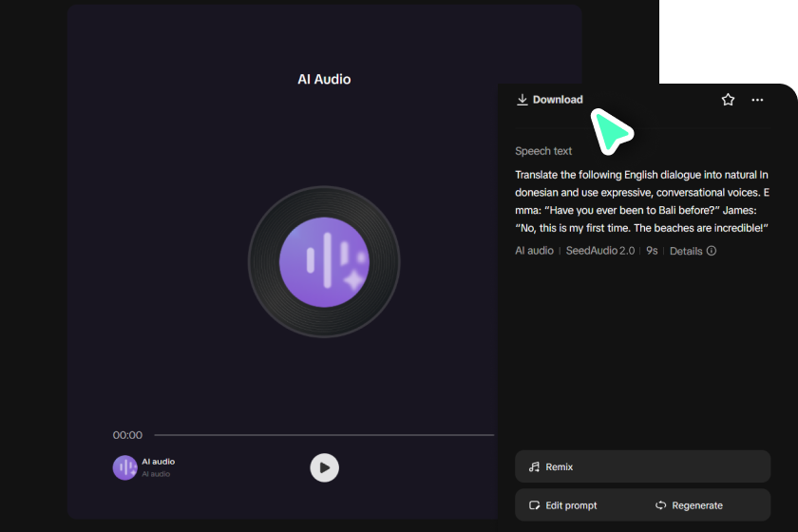This screenshot has height=532, width=798.
Task: Click the Remix button
Action: pyautogui.click(x=642, y=466)
